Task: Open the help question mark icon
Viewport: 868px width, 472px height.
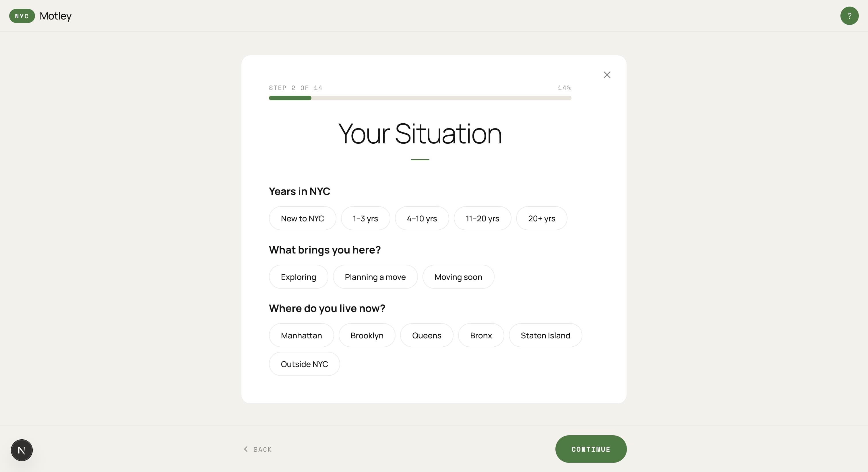Action: click(x=849, y=16)
